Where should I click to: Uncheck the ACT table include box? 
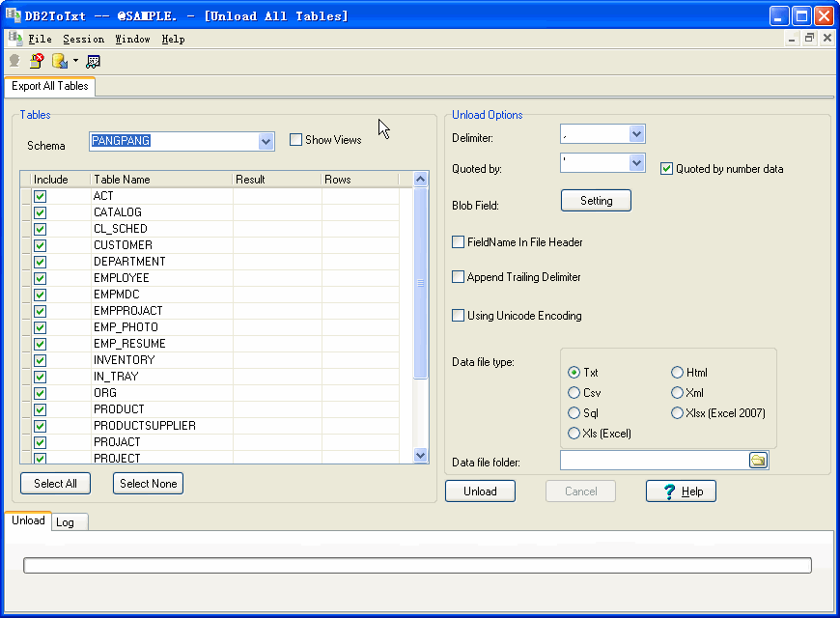pos(41,196)
